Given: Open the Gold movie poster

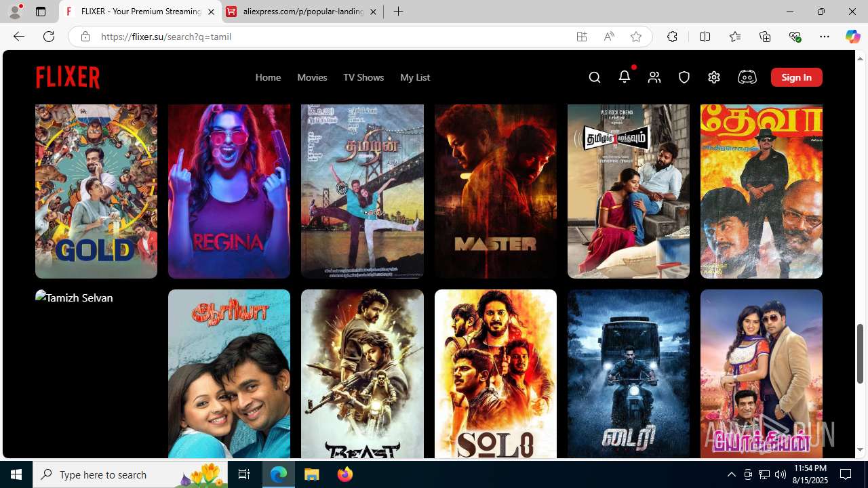Looking at the screenshot, I should click(96, 191).
